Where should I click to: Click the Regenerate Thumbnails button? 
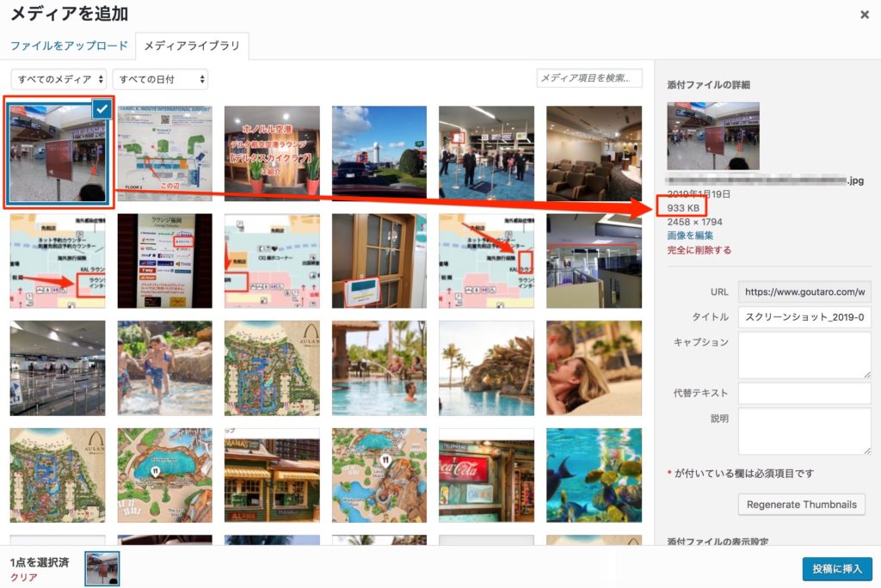[801, 505]
